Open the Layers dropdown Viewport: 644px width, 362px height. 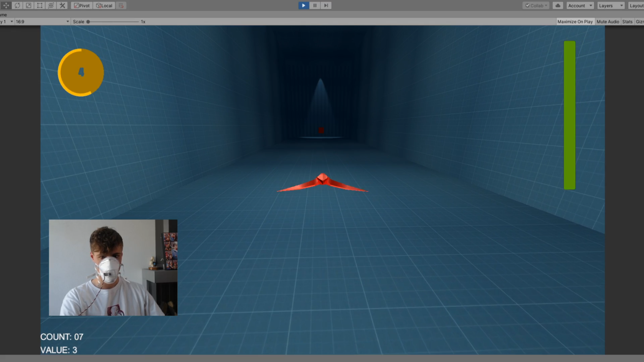click(x=611, y=5)
